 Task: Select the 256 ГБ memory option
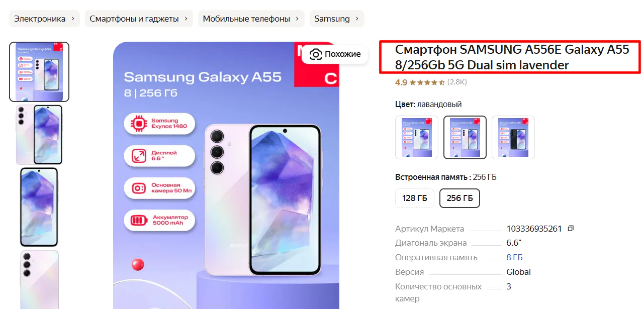click(460, 198)
